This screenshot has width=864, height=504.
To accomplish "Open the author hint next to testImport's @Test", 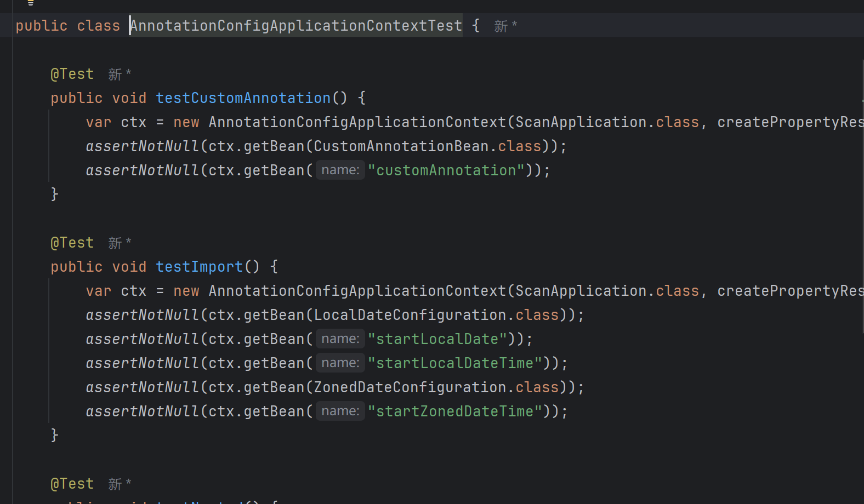I will pyautogui.click(x=120, y=243).
